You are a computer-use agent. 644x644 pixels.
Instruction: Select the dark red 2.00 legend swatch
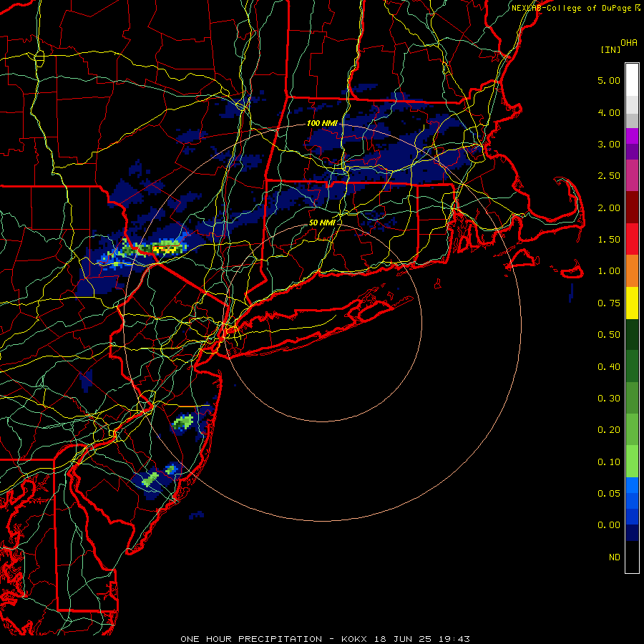(x=632, y=208)
